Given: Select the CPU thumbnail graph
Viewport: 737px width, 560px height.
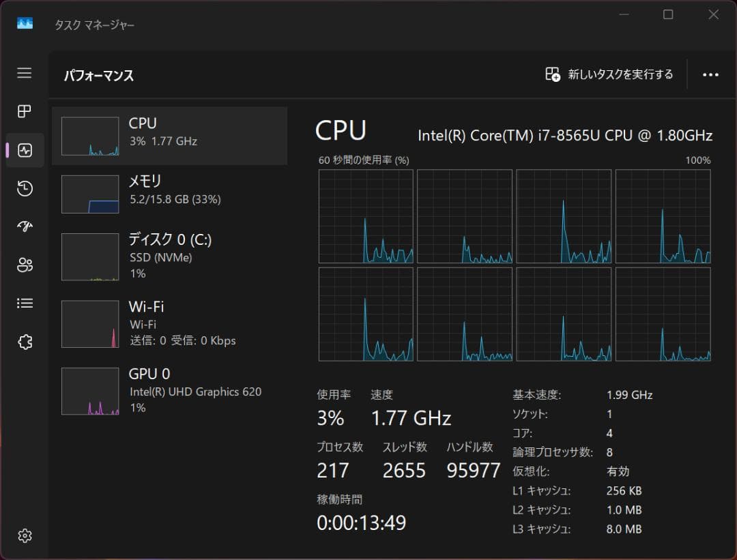Looking at the screenshot, I should [x=89, y=136].
